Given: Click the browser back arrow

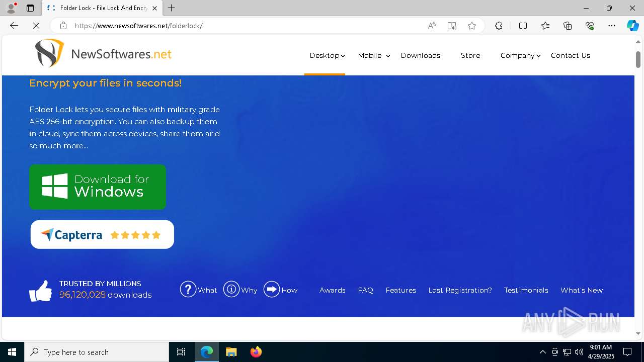Looking at the screenshot, I should tap(14, 26).
